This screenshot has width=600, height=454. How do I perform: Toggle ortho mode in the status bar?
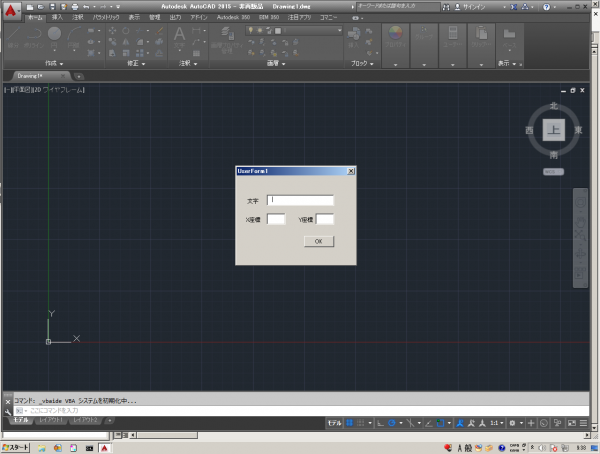pyautogui.click(x=381, y=423)
